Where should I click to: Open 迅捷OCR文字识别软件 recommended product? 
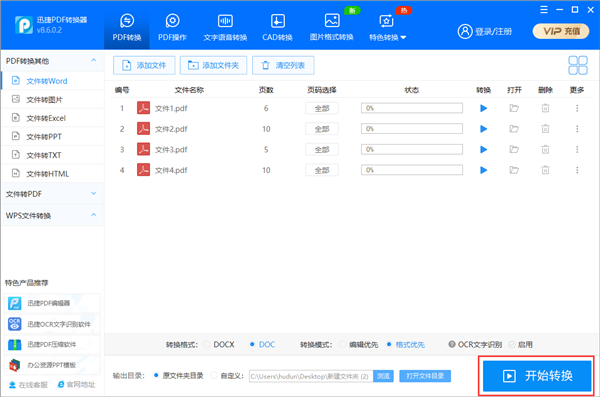coord(52,324)
